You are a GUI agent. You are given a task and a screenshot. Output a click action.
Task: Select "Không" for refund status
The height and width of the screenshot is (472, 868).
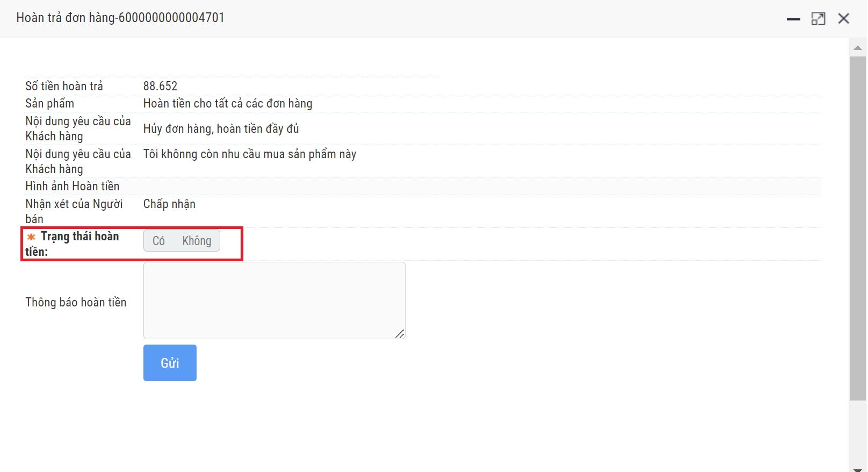click(197, 241)
